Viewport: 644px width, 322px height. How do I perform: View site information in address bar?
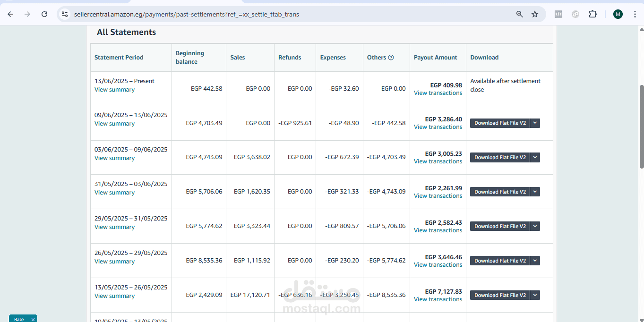(x=65, y=14)
